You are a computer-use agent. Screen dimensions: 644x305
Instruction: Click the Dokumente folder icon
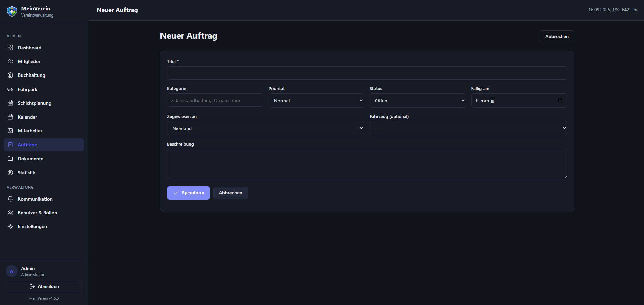(10, 159)
